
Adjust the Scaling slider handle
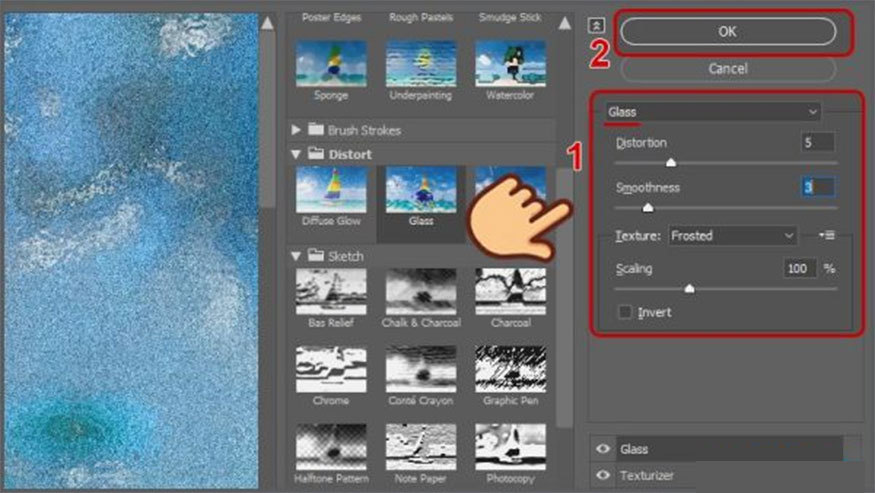click(689, 289)
